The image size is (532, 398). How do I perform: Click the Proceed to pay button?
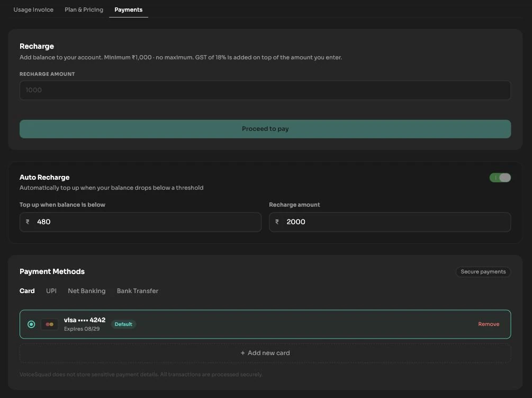265,129
